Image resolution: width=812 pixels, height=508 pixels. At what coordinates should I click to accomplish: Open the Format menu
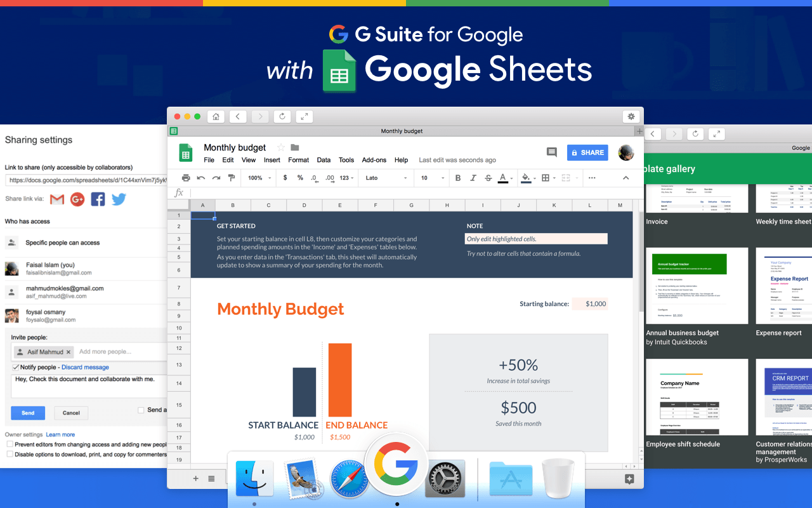298,160
